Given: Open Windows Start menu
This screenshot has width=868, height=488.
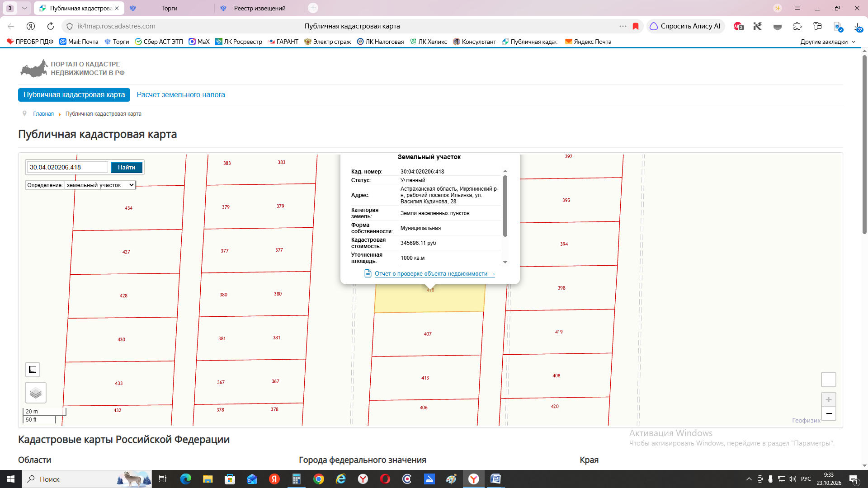Looking at the screenshot, I should pyautogui.click(x=11, y=479).
